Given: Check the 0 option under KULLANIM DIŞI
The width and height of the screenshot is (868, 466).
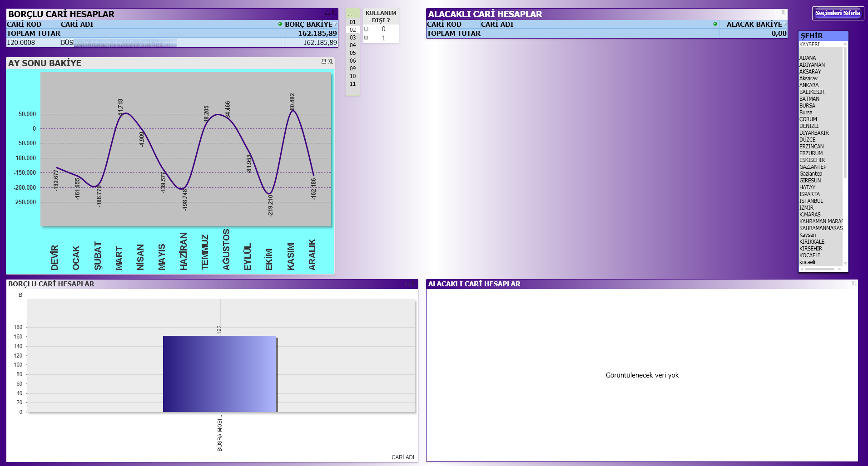Looking at the screenshot, I should tap(366, 29).
